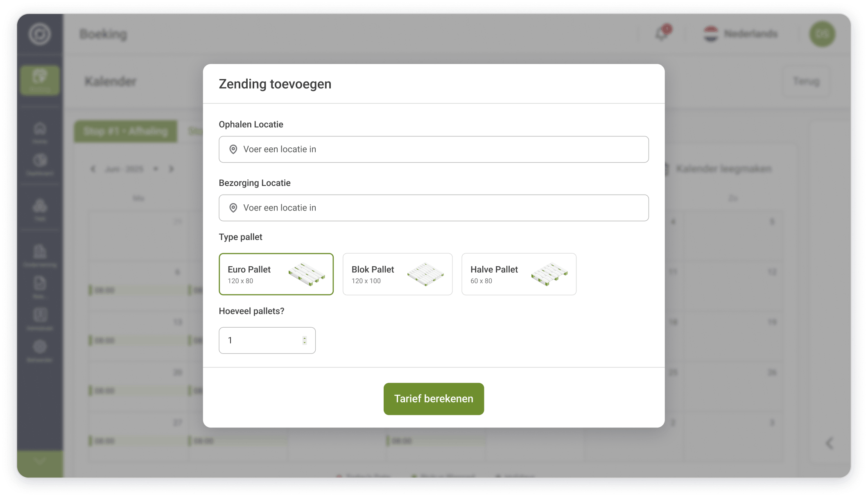Select the Blok Pallet 120 x 100 option
868x498 pixels.
[x=397, y=274]
